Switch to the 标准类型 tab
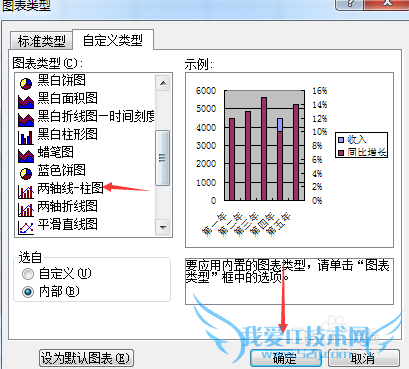The height and width of the screenshot is (369, 409). pos(41,41)
